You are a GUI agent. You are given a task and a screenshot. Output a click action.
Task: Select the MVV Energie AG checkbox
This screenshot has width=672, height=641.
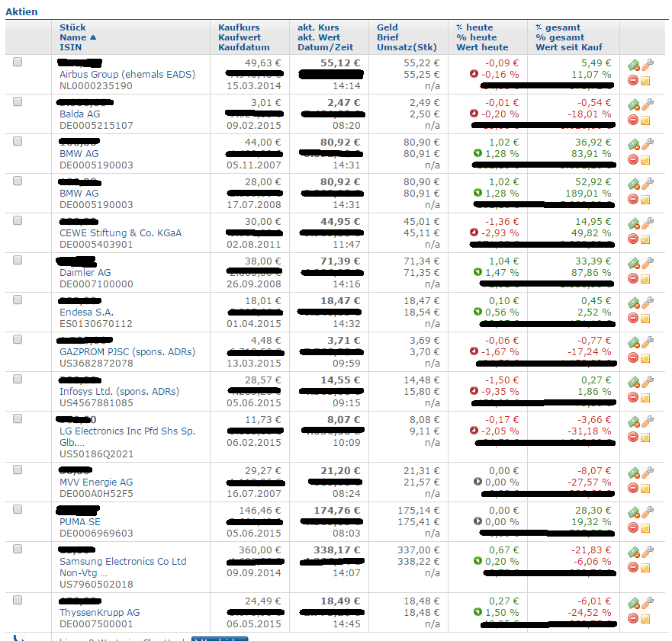pos(18,470)
